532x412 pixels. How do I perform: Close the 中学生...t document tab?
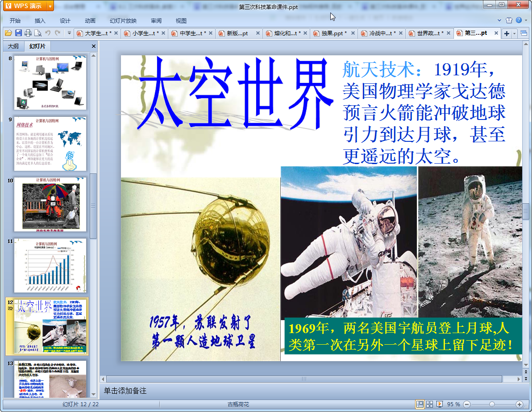click(211, 33)
